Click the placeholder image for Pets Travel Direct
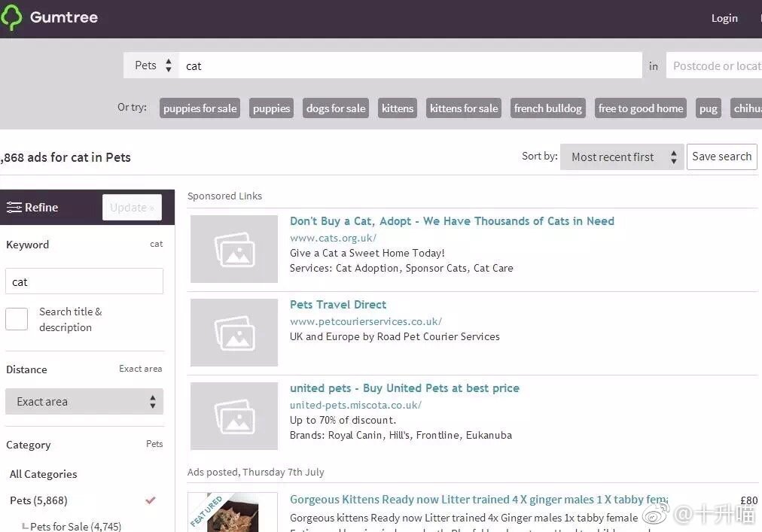This screenshot has height=532, width=762. 234,333
